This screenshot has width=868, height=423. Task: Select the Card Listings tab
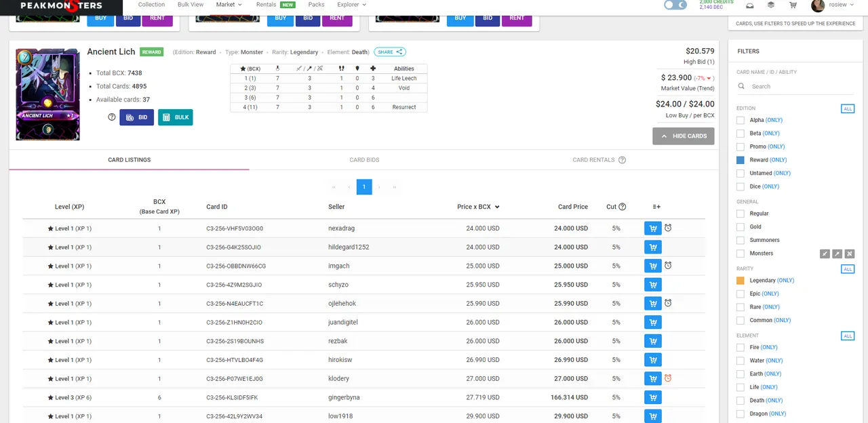coord(130,160)
